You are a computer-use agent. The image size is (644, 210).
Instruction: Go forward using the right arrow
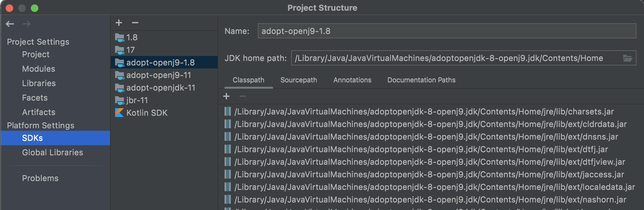click(27, 24)
